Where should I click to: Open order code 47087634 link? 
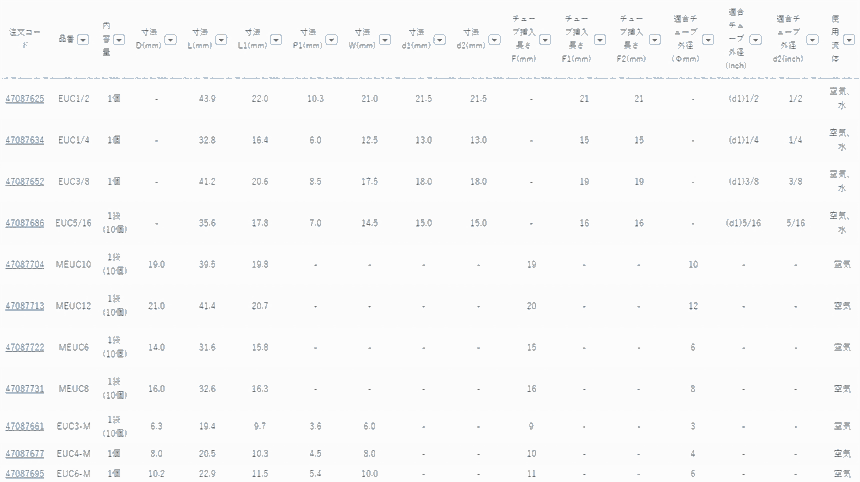pos(25,140)
